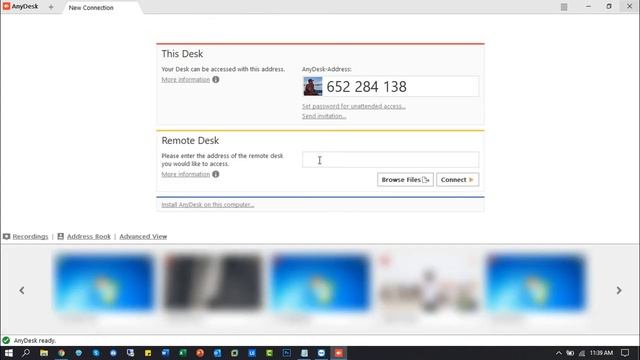Open a new tab with plus icon

[x=51, y=7]
